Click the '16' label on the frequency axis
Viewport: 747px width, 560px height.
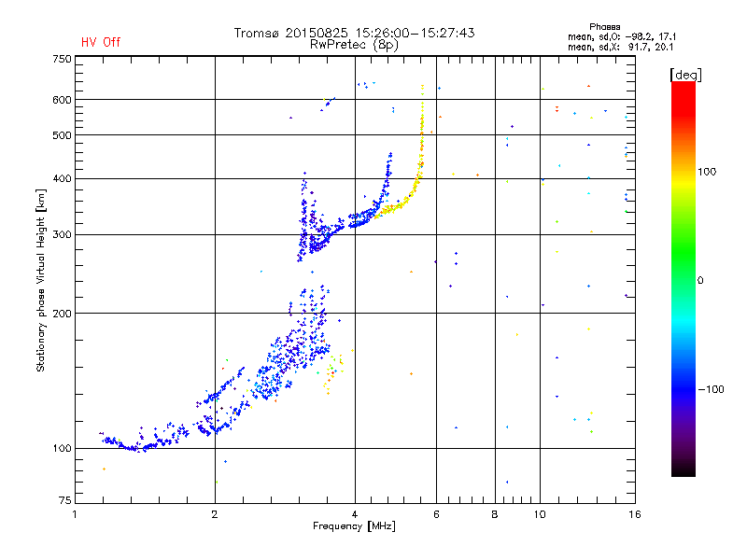coord(635,514)
